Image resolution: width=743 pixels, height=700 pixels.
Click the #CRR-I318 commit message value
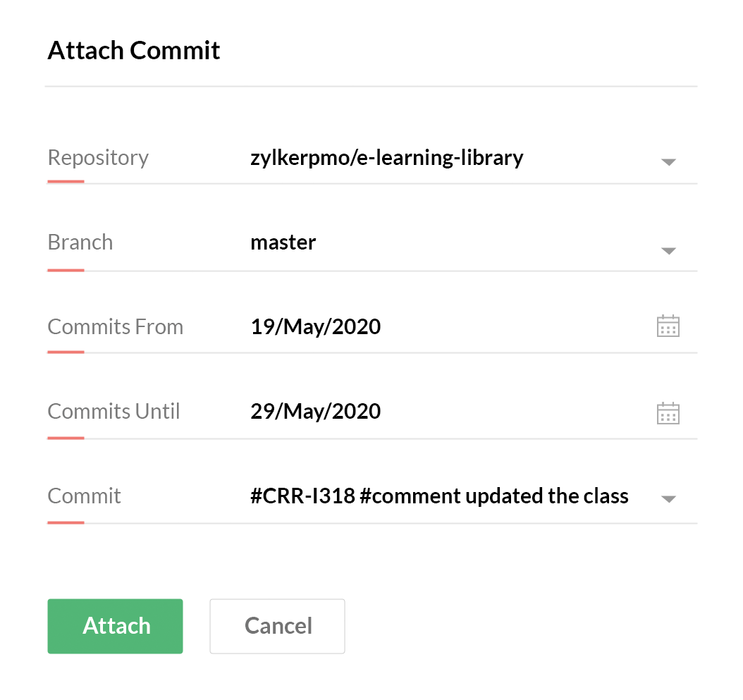[438, 496]
